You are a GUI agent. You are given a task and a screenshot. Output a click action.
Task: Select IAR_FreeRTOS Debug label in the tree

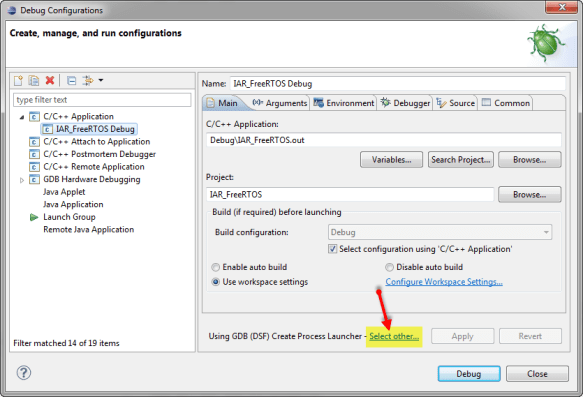(95, 129)
